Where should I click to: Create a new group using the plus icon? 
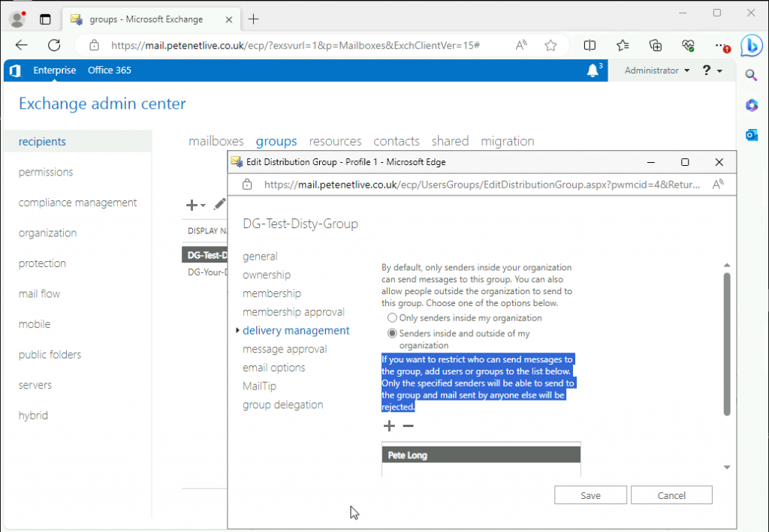pyautogui.click(x=190, y=205)
